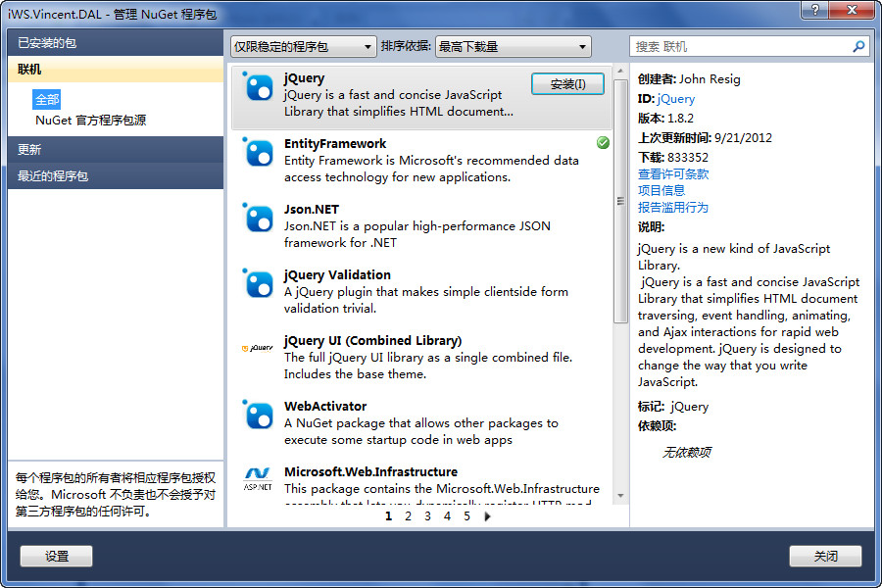Open 项目信息 project info link
This screenshot has height=588, width=882.
click(661, 190)
